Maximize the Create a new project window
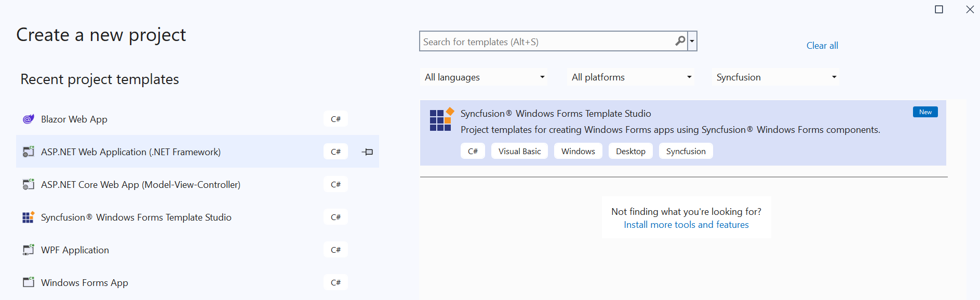The height and width of the screenshot is (300, 980). [x=939, y=9]
